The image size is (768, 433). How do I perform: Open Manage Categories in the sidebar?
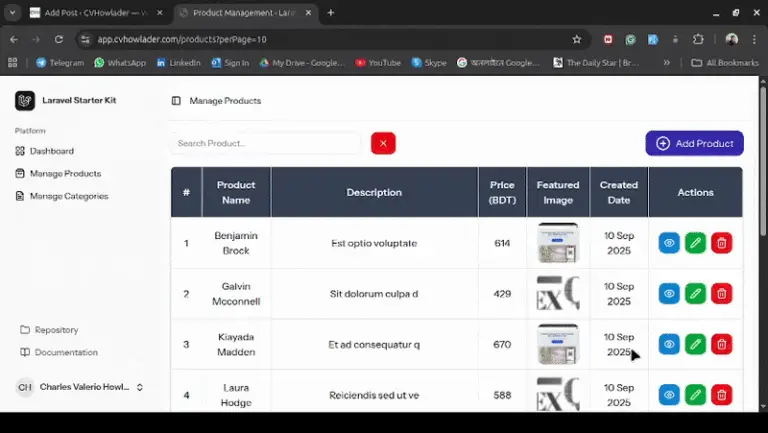pyautogui.click(x=68, y=196)
